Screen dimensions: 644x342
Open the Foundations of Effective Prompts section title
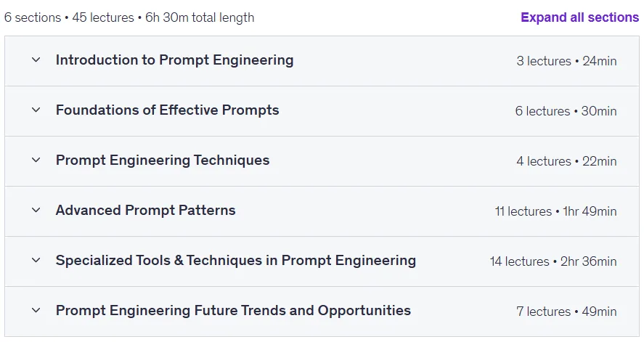[x=167, y=110]
